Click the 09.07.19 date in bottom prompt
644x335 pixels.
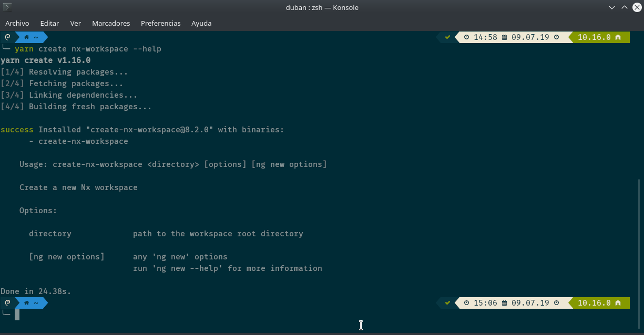click(x=530, y=303)
